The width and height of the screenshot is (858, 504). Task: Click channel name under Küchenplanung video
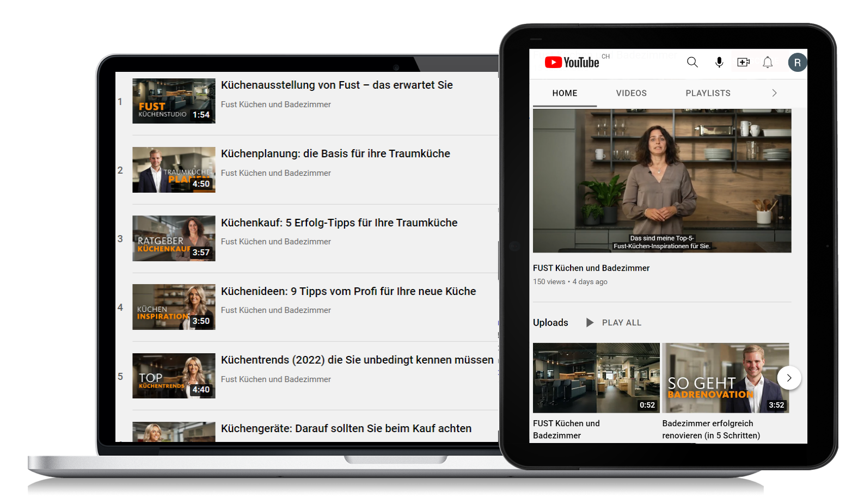click(276, 173)
